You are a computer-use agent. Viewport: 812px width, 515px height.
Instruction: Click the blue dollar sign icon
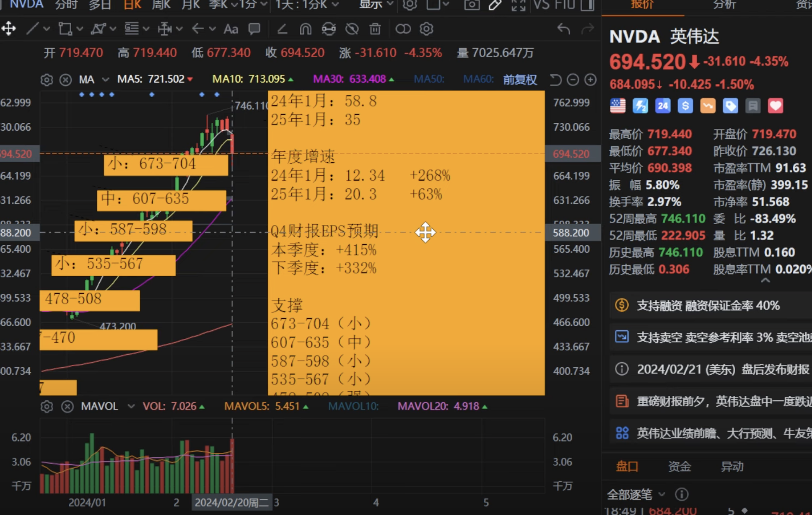[685, 106]
